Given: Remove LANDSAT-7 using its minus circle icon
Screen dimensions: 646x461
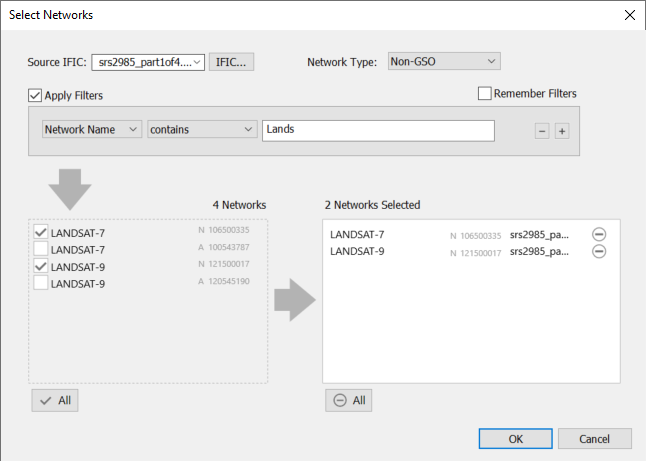Looking at the screenshot, I should point(599,234).
